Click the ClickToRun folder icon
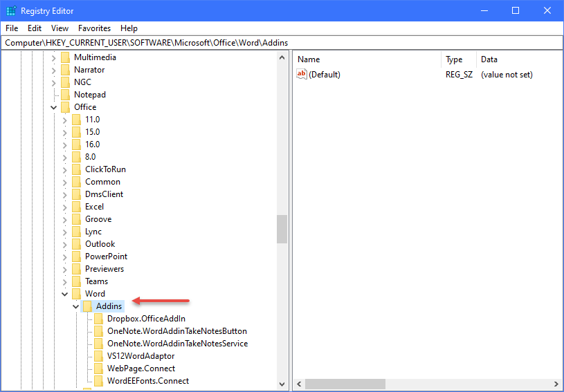This screenshot has width=564, height=392. tap(76, 169)
